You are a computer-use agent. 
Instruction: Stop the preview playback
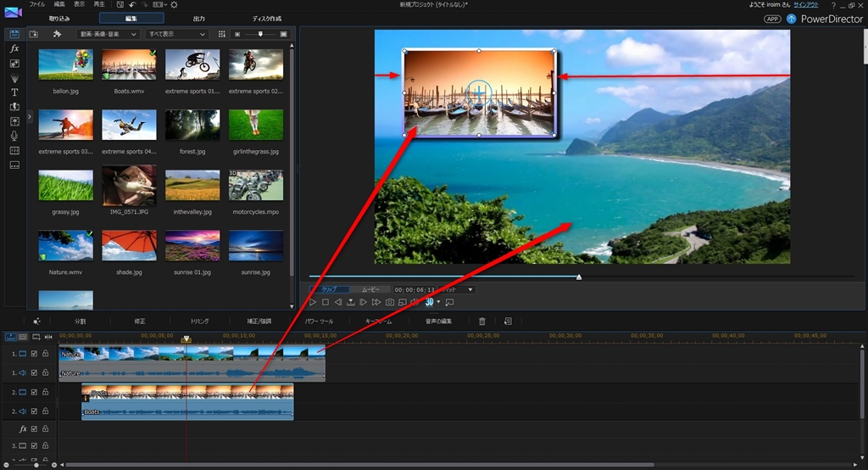coord(325,302)
